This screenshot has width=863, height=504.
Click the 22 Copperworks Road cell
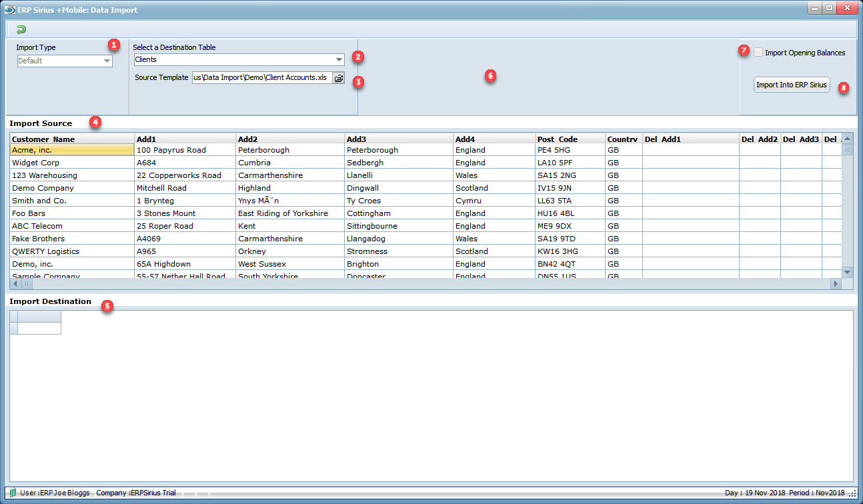pyautogui.click(x=185, y=175)
